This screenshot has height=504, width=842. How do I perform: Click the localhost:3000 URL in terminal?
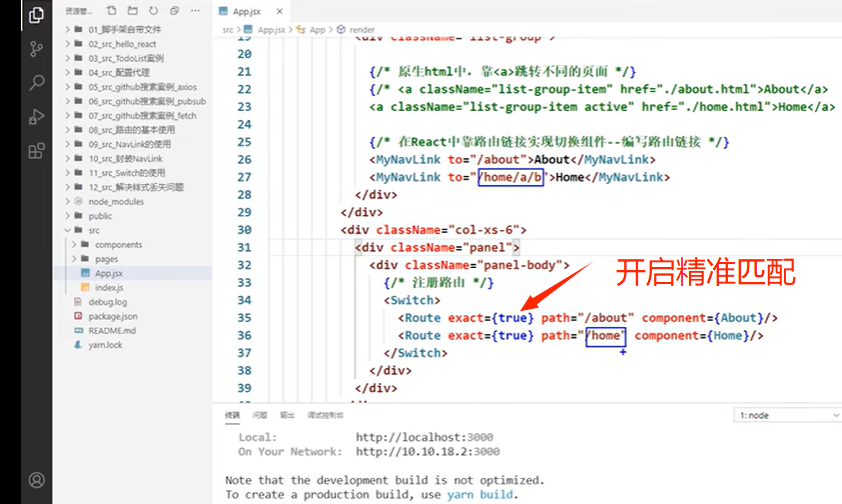pos(424,437)
